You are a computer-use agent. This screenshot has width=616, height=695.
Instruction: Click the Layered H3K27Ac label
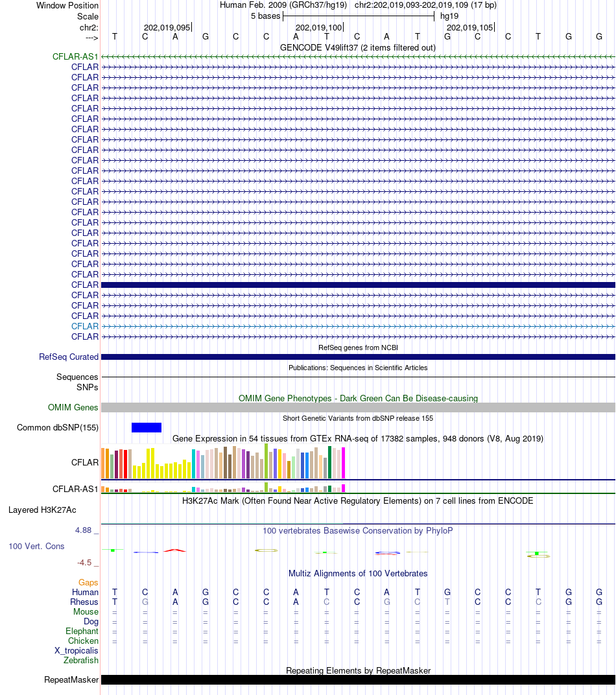42,510
